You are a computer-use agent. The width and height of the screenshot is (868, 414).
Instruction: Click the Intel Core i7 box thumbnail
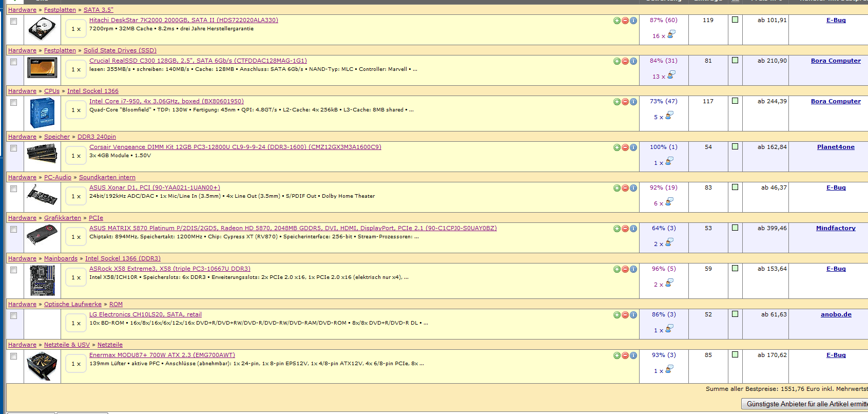[42, 113]
